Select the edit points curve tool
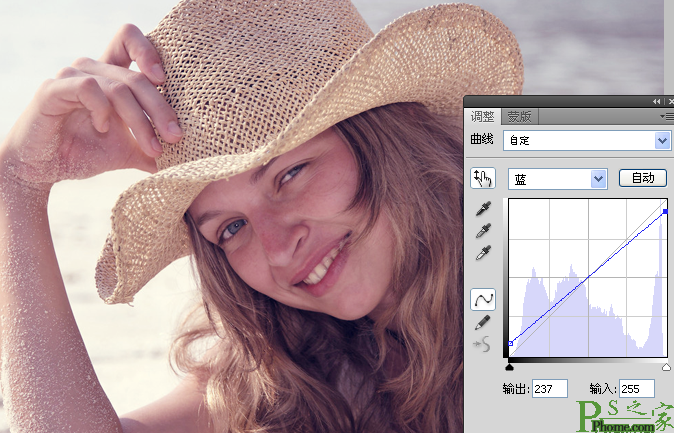The height and width of the screenshot is (433, 674). pyautogui.click(x=483, y=299)
